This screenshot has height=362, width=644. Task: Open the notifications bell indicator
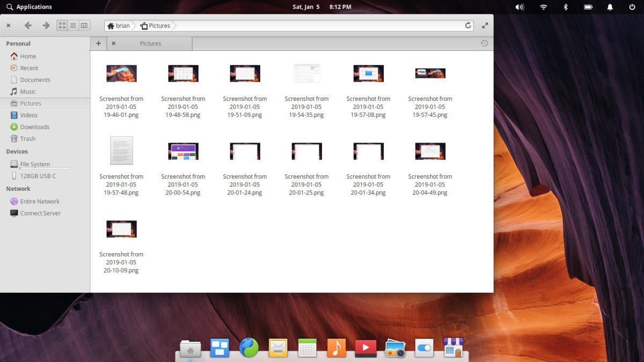point(610,7)
